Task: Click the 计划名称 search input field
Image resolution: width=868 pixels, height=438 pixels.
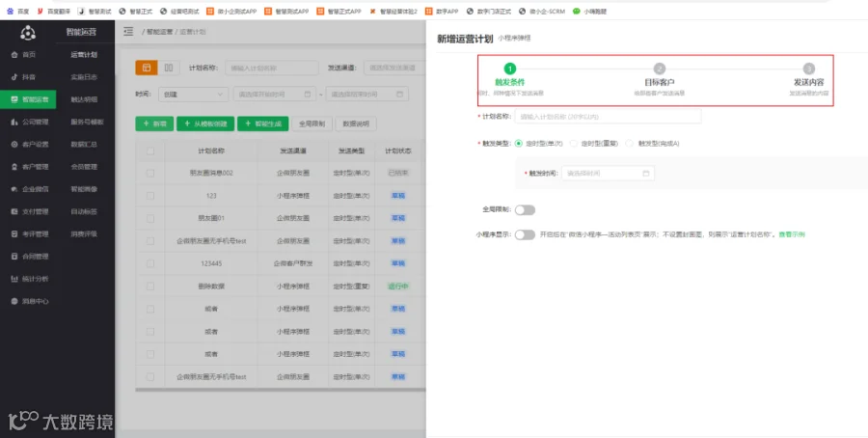Action: click(272, 68)
